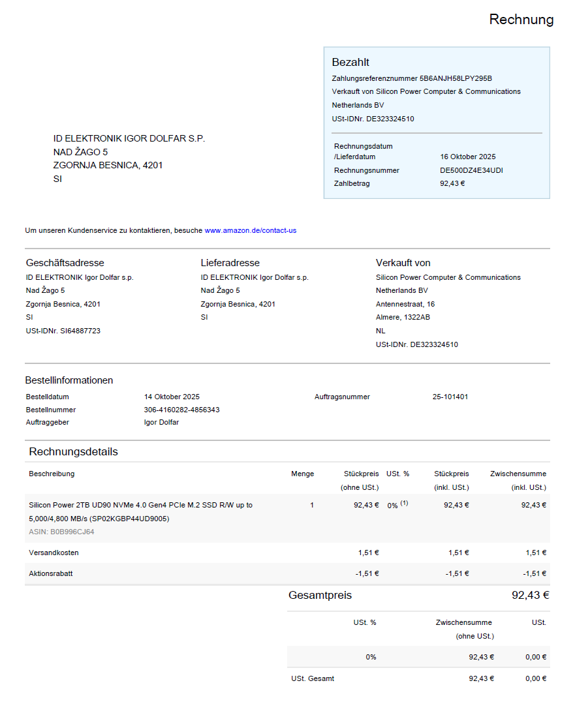The width and height of the screenshot is (575, 728).
Task: Select payment reference number 5B6ANJH58LPY295B
Action: 456,78
